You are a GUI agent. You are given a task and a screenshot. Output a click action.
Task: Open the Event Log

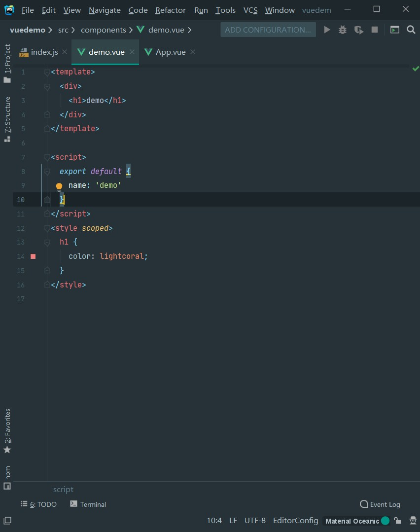(x=380, y=504)
